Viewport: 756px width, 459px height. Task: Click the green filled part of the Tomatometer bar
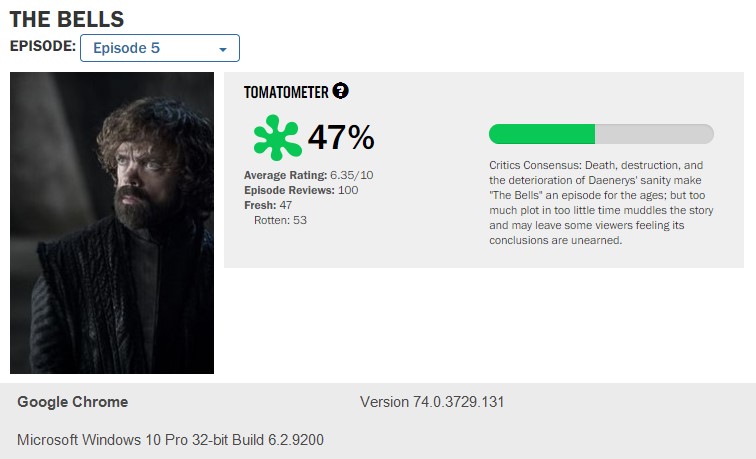541,134
